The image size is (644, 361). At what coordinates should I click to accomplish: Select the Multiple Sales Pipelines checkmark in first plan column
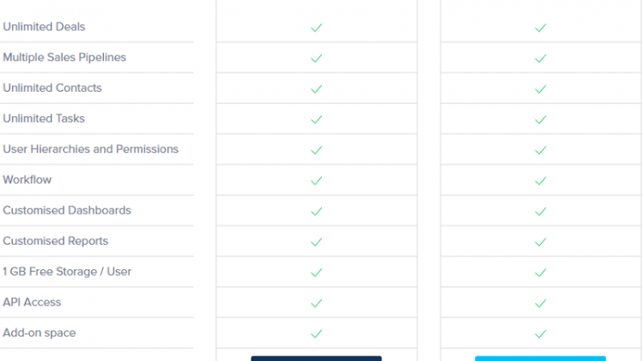click(316, 58)
